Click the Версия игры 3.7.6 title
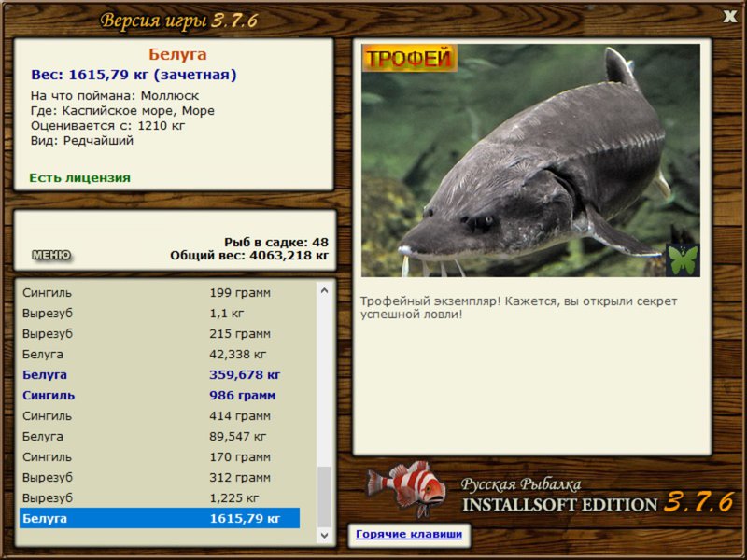Image resolution: width=747 pixels, height=560 pixels. pyautogui.click(x=179, y=21)
